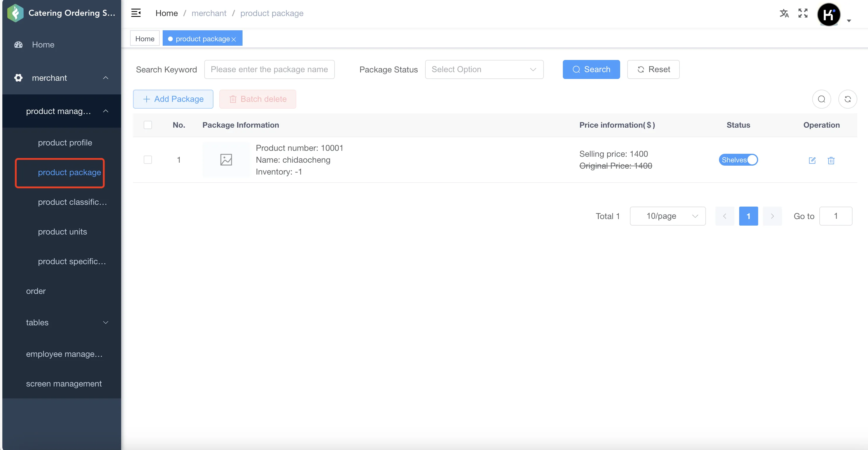Check the row 1 checkbox
This screenshot has height=450, width=868.
pyautogui.click(x=148, y=160)
